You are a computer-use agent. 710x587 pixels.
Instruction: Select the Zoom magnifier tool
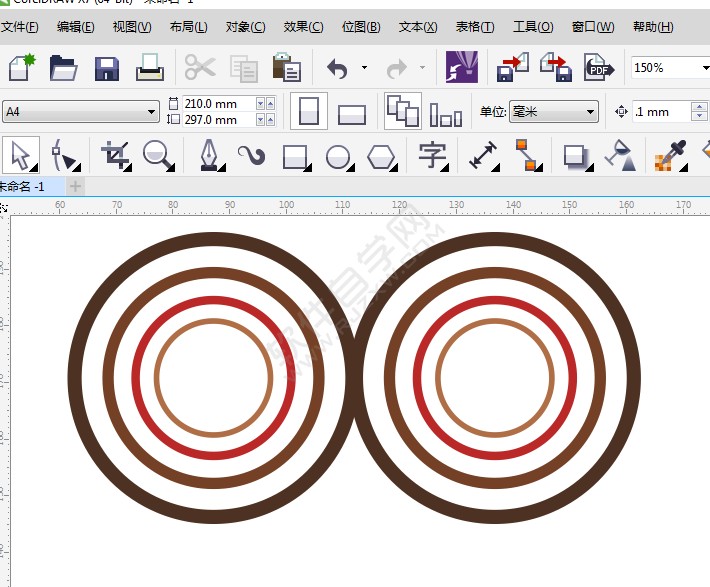click(158, 156)
